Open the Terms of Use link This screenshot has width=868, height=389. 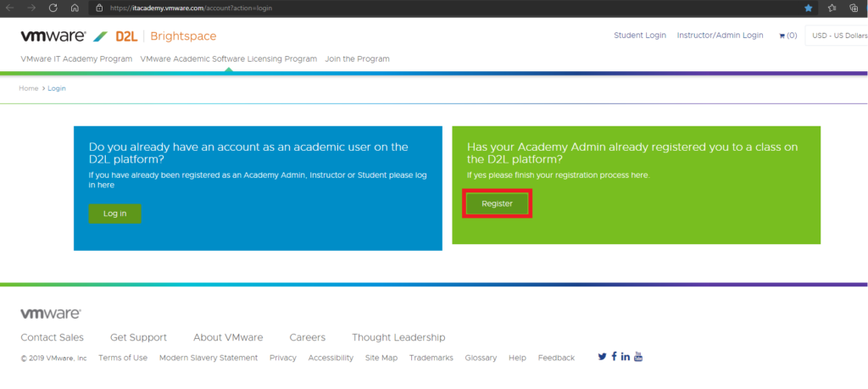coord(123,358)
